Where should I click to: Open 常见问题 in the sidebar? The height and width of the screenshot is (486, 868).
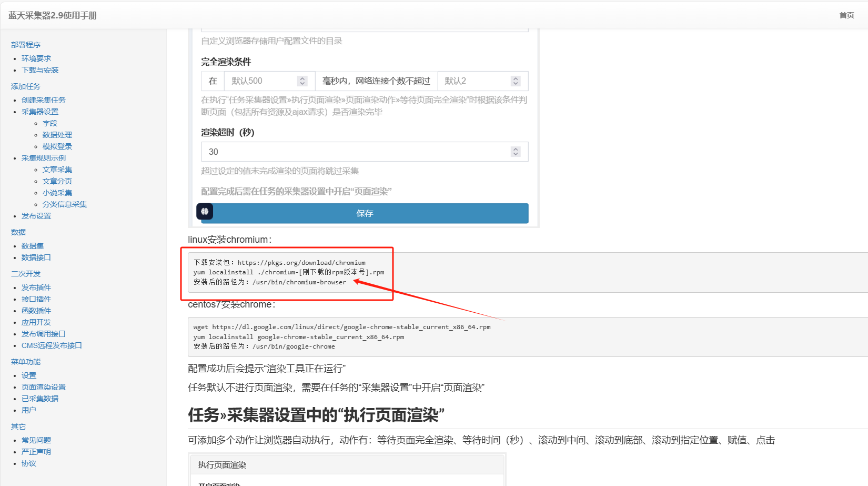36,440
